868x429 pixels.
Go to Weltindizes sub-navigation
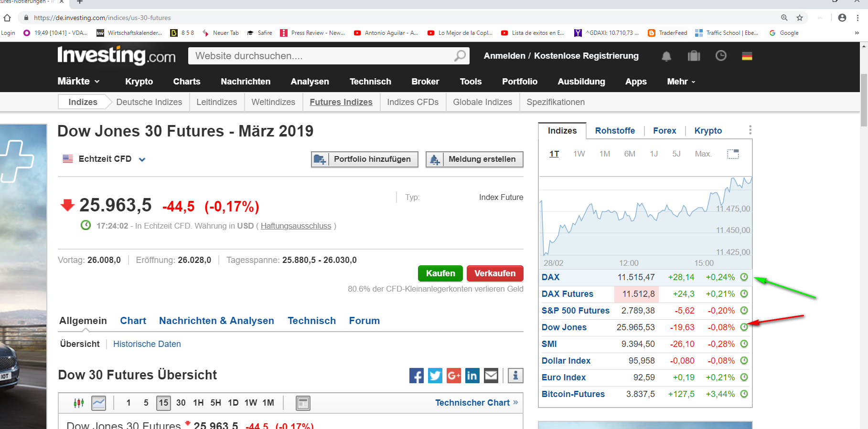click(273, 102)
